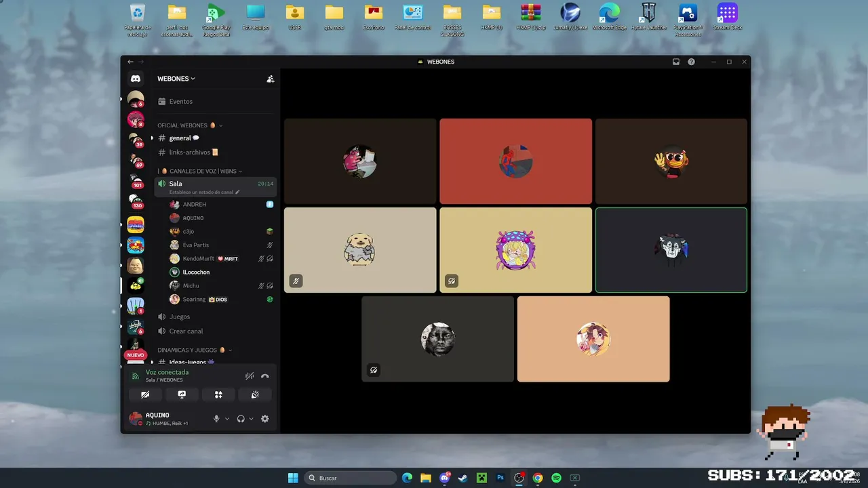
Task: Toggle noise suppression
Action: click(x=250, y=376)
